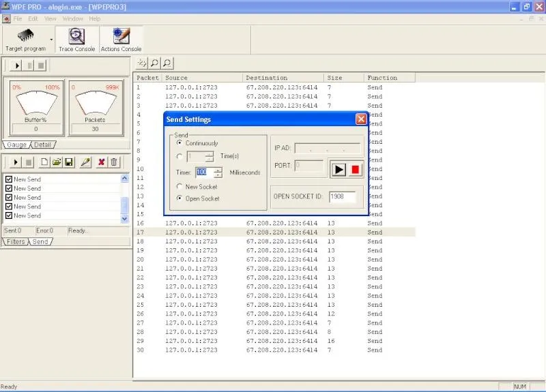
Task: Select packet row 26 with size 12
Action: [x=274, y=314]
